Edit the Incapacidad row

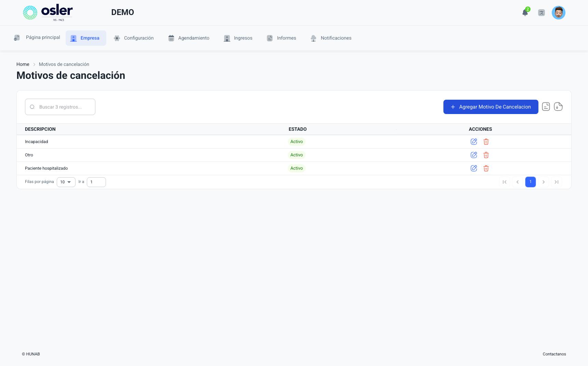(x=474, y=142)
